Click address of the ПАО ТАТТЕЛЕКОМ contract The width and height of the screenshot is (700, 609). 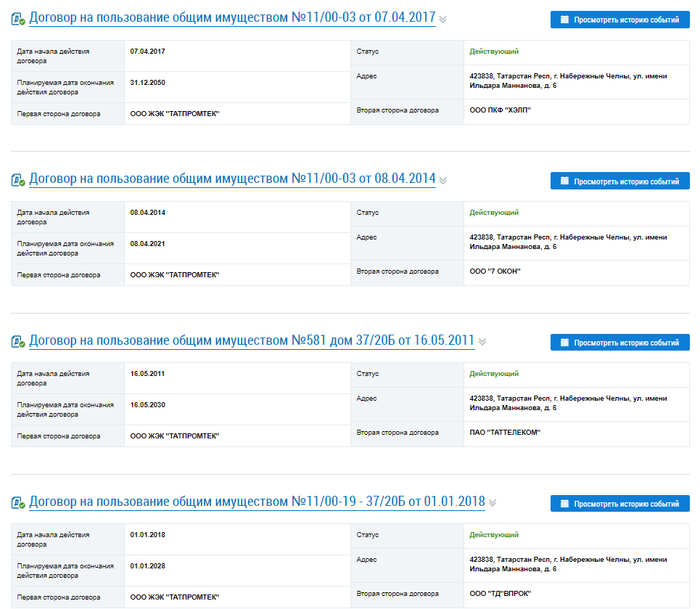coord(568,403)
